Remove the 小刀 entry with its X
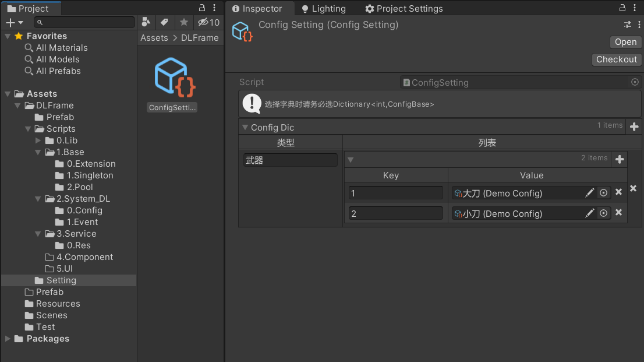The width and height of the screenshot is (644, 362). tap(618, 213)
